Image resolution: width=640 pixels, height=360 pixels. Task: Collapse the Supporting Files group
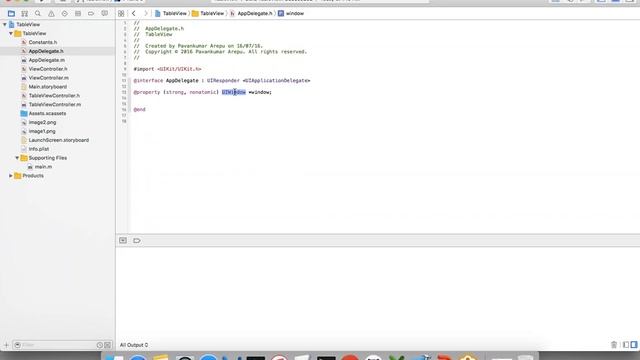pyautogui.click(x=17, y=158)
